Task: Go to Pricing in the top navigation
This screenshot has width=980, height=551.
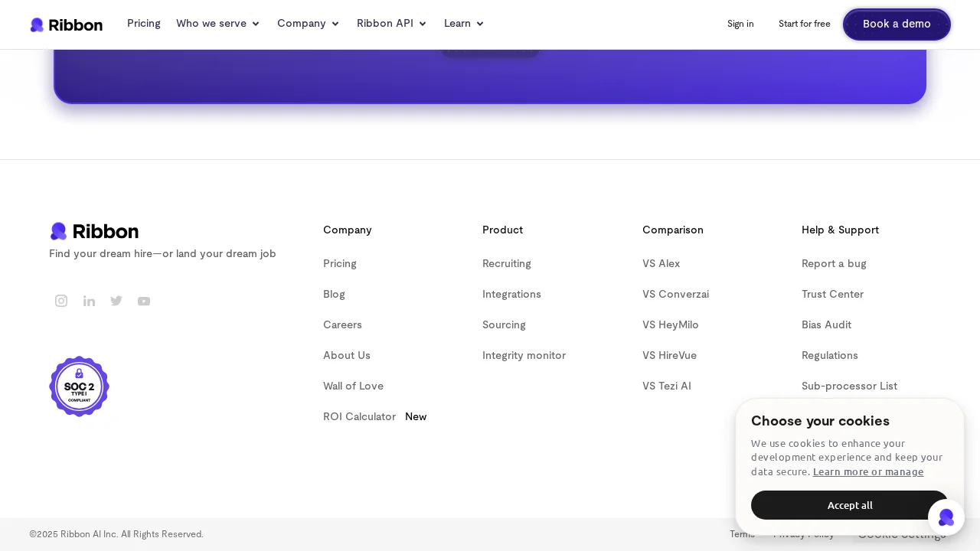Action: pyautogui.click(x=144, y=24)
